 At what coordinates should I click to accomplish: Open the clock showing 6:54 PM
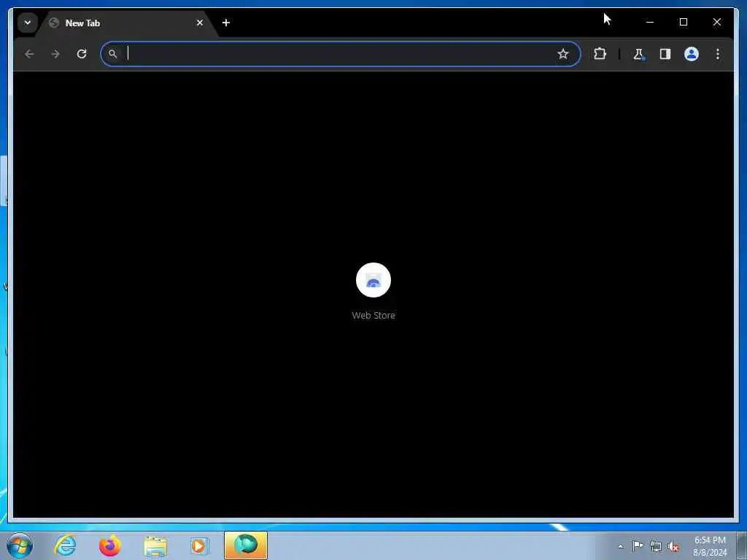710,546
